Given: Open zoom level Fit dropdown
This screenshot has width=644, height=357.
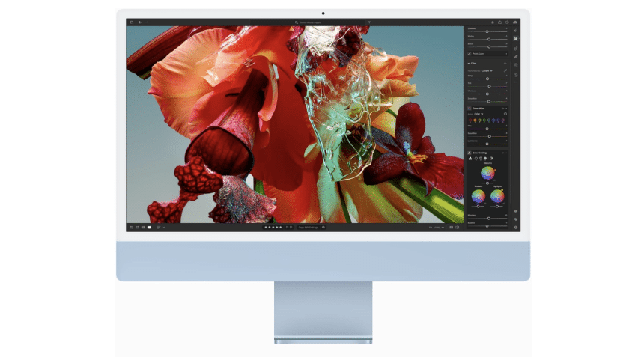Looking at the screenshot, I should pos(437,227).
